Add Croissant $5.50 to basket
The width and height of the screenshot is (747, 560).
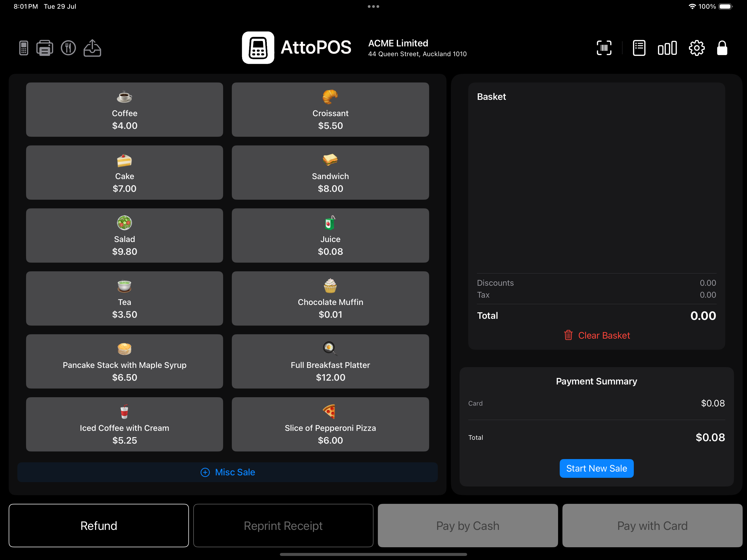330,110
